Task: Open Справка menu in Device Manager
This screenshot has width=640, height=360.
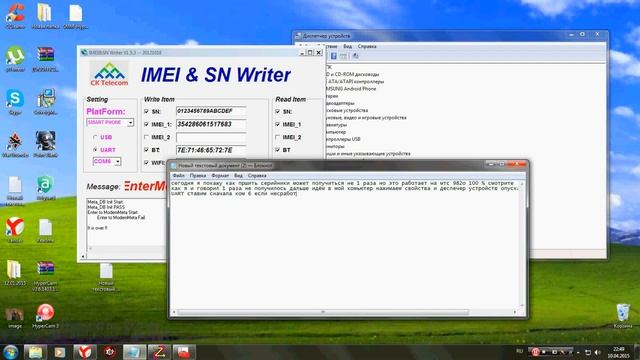Action: (x=367, y=47)
